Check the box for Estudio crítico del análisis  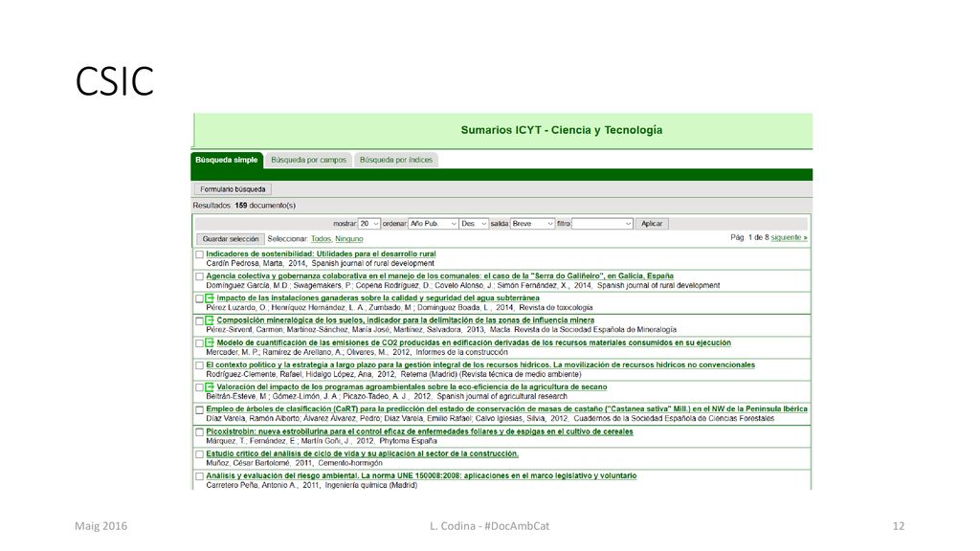pyautogui.click(x=199, y=454)
